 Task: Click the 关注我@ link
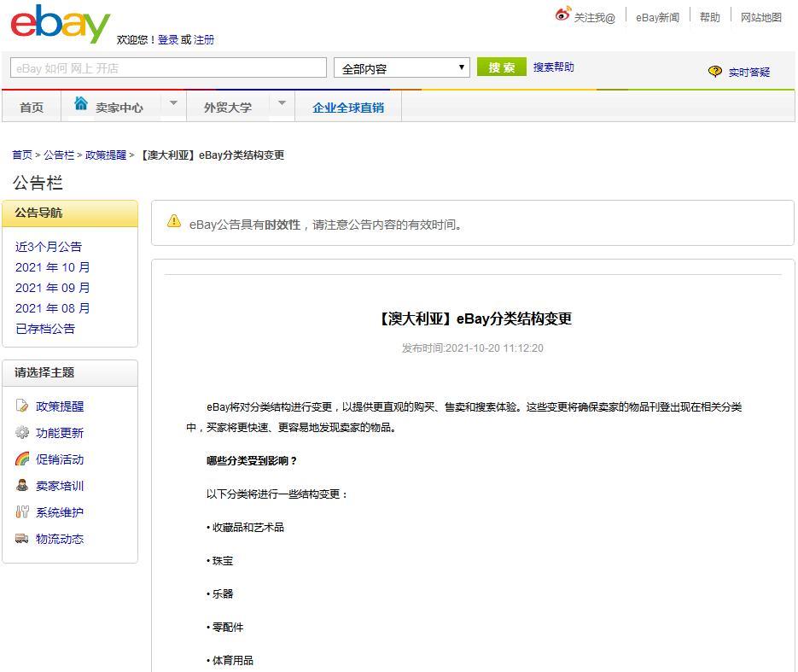pos(594,18)
